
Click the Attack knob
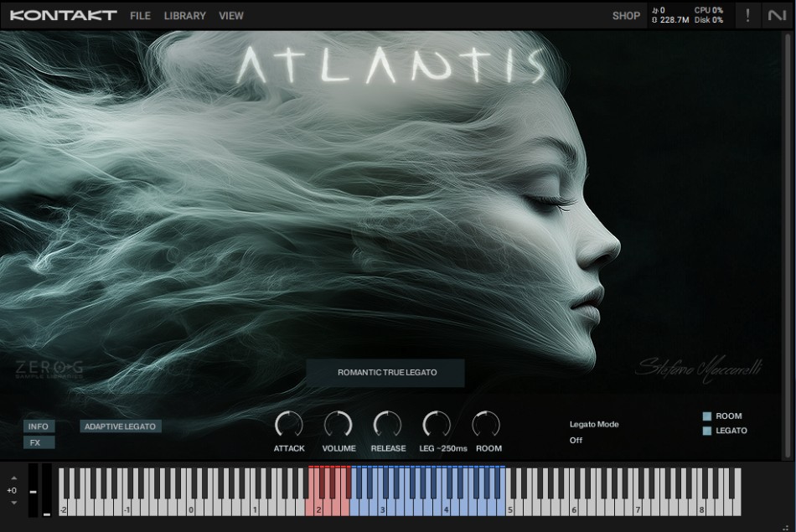[x=289, y=425]
